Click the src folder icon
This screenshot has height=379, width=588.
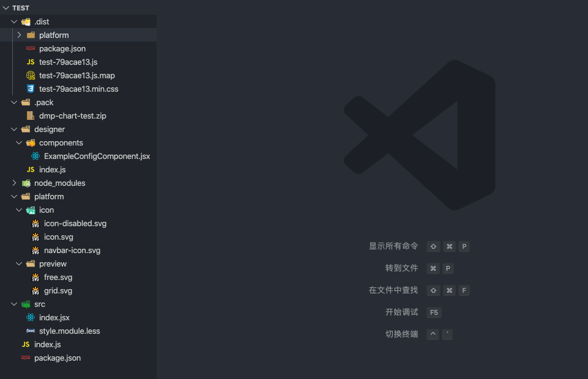click(x=26, y=304)
